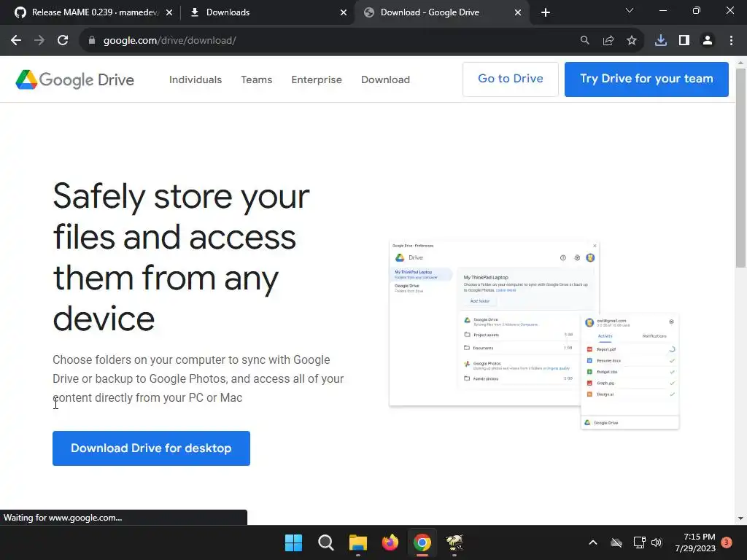Open the notification badge showing 3
747x560 pixels.
727,542
